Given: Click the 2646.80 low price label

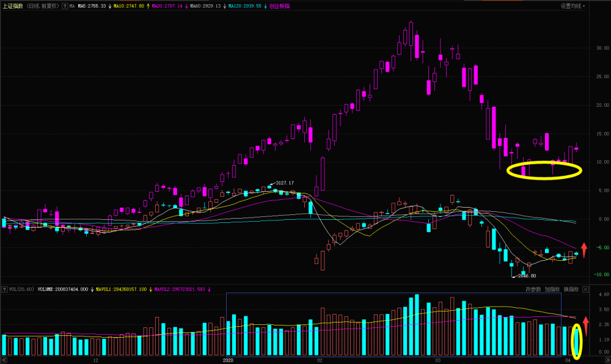Looking at the screenshot, I should pos(527,275).
